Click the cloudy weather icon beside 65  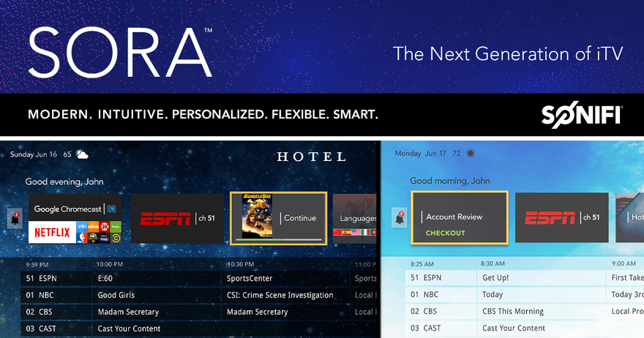pyautogui.click(x=82, y=154)
